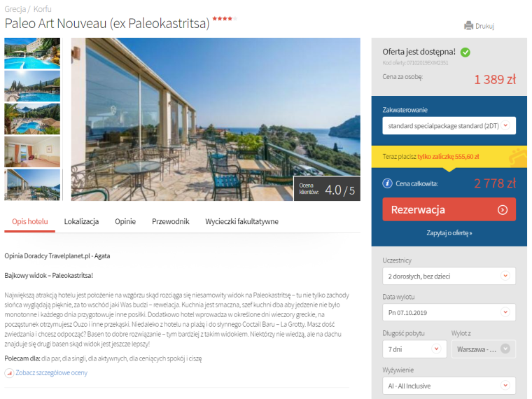Screen dimensions: 532x399
Task: Select the hotel room photo thumbnail
Action: pyautogui.click(x=32, y=152)
